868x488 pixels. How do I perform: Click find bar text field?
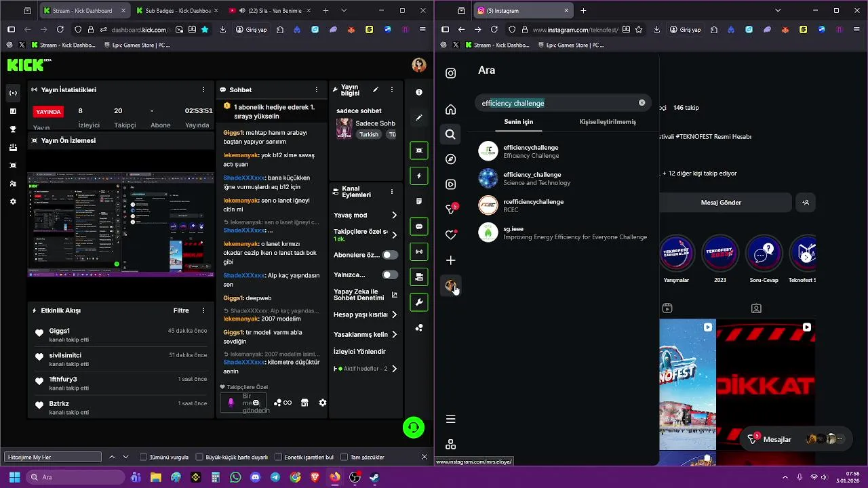coord(53,457)
